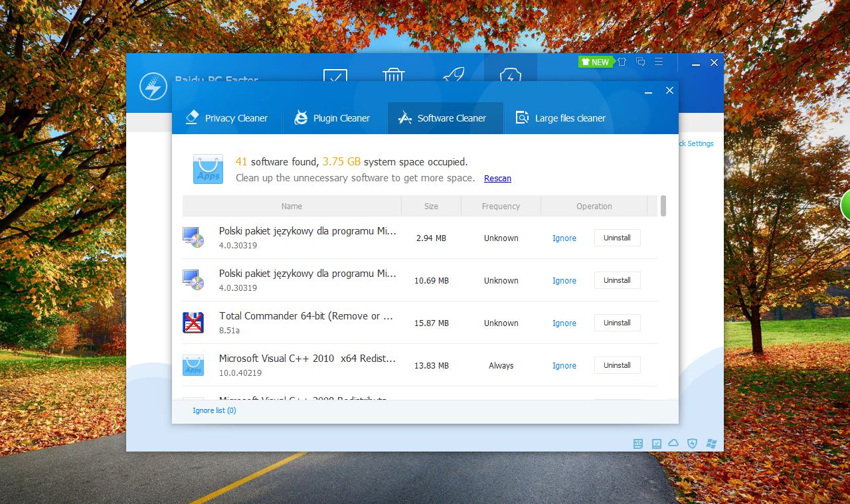Uninstall the 10.69 MB Polski pakiet entry

[x=617, y=280]
